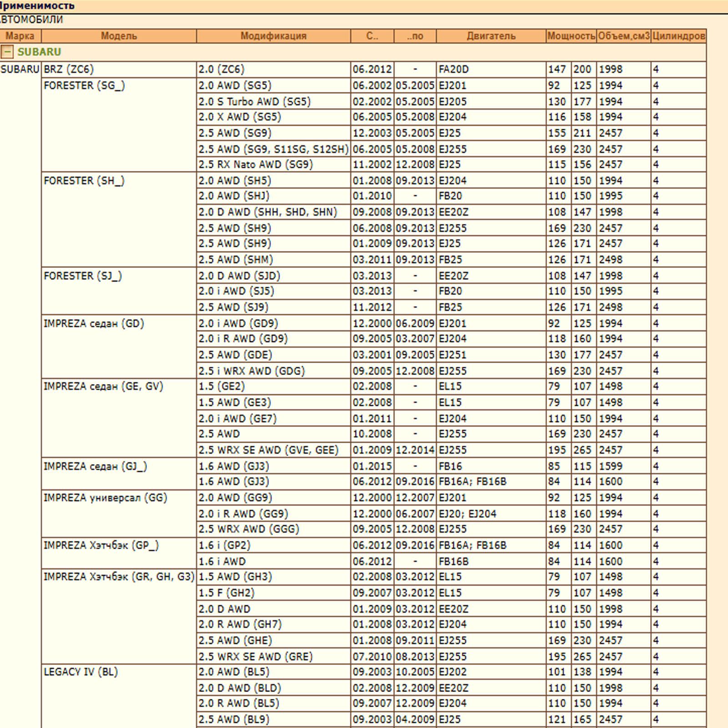The height and width of the screenshot is (728, 728).
Task: Click the Двигатель column header
Action: coord(491,36)
